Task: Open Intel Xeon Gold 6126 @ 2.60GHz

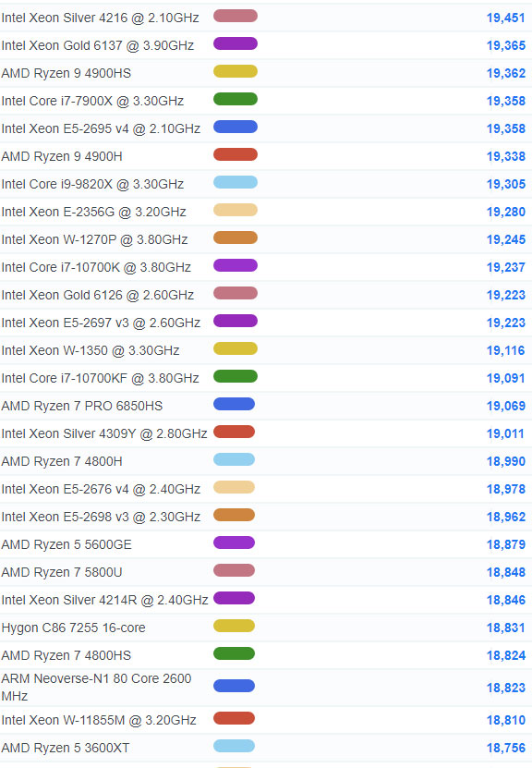Action: (x=97, y=296)
